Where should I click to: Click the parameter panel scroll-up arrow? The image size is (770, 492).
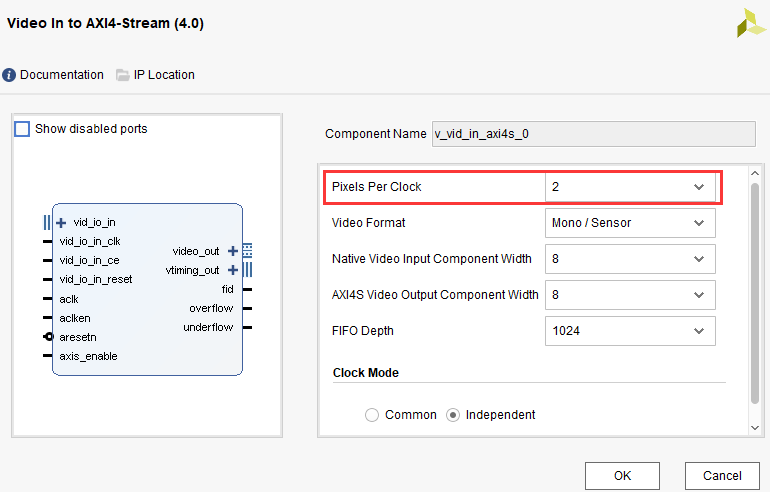coord(755,175)
